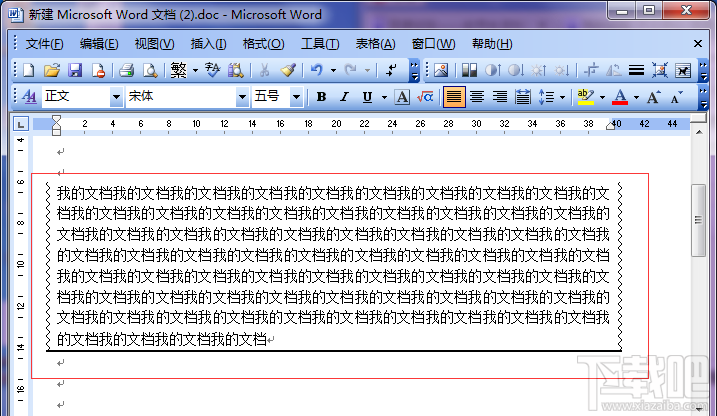Click the tab stop selector on ruler

[21, 124]
